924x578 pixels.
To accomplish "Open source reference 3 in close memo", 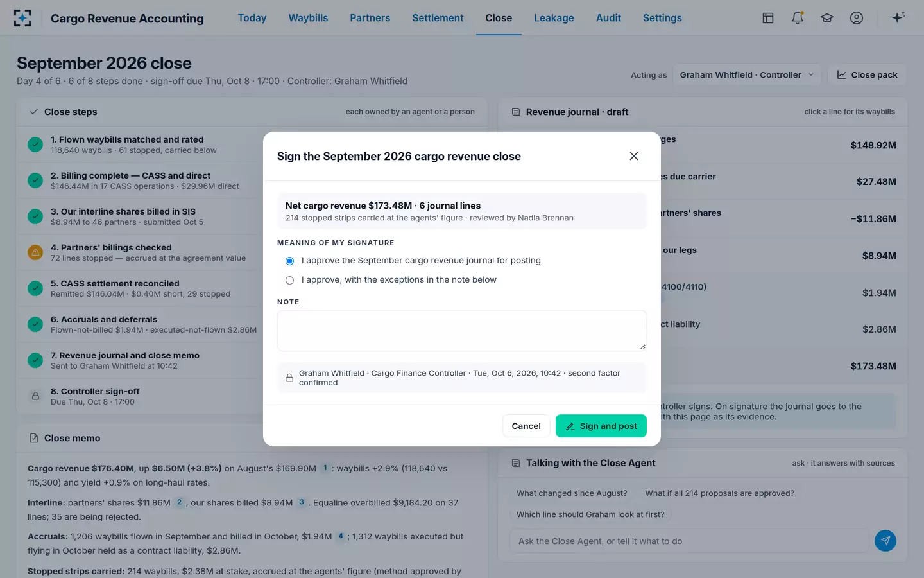I will tap(302, 502).
